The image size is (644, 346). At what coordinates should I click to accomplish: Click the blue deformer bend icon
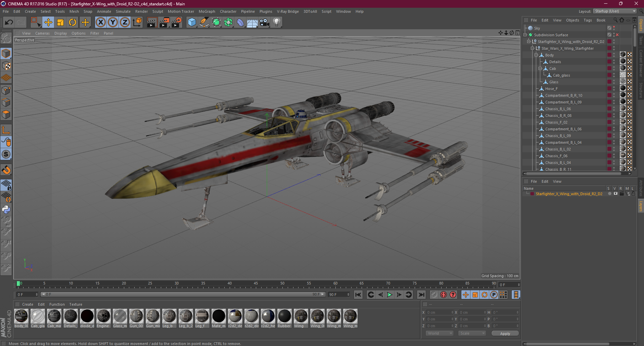click(x=240, y=22)
